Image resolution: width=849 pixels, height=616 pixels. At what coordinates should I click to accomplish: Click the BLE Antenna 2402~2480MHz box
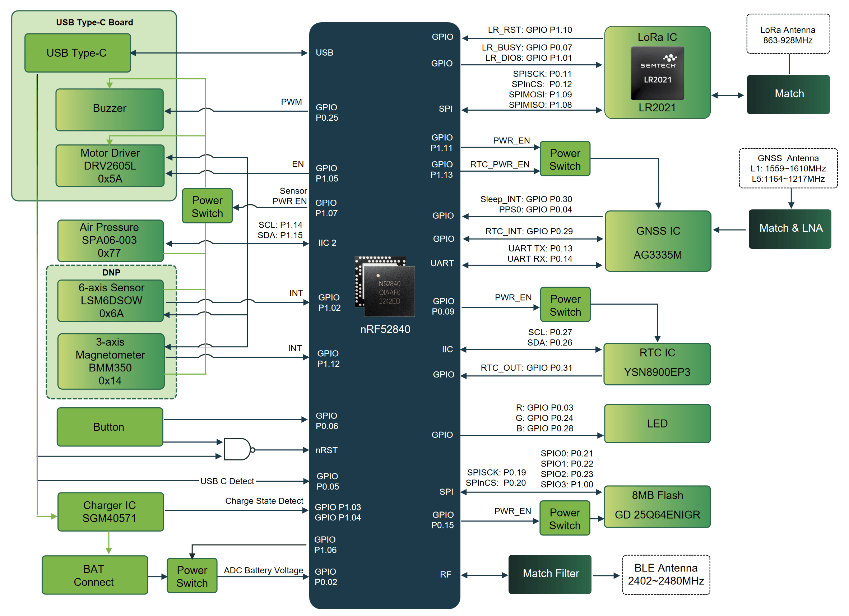click(x=666, y=575)
